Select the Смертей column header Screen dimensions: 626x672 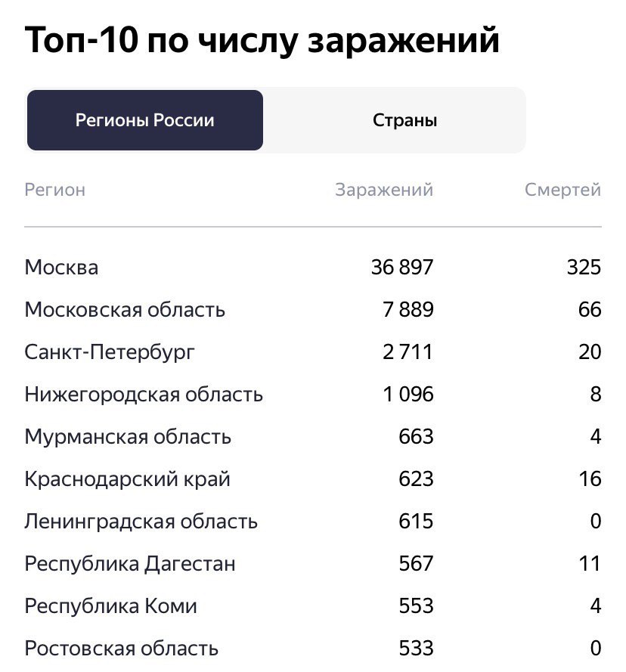point(562,190)
